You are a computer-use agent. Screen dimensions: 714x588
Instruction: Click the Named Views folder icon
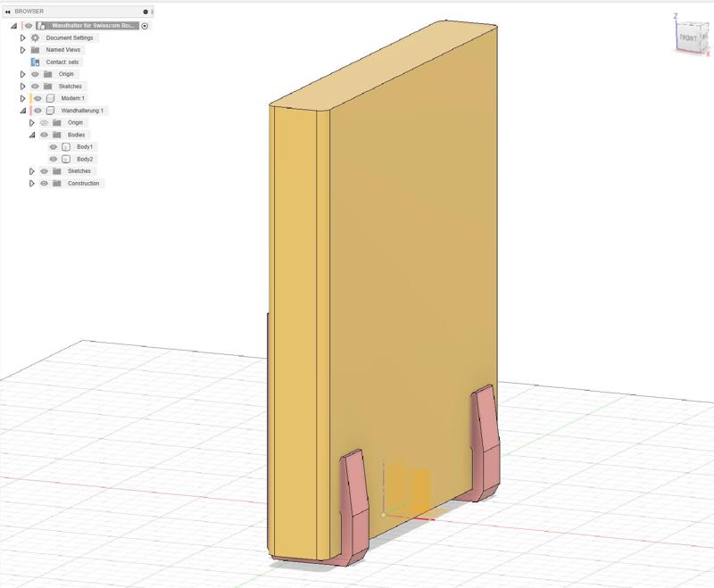35,50
